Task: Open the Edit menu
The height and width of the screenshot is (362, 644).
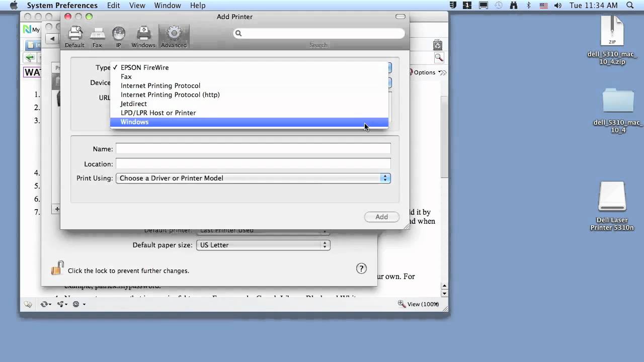Action: [x=113, y=6]
